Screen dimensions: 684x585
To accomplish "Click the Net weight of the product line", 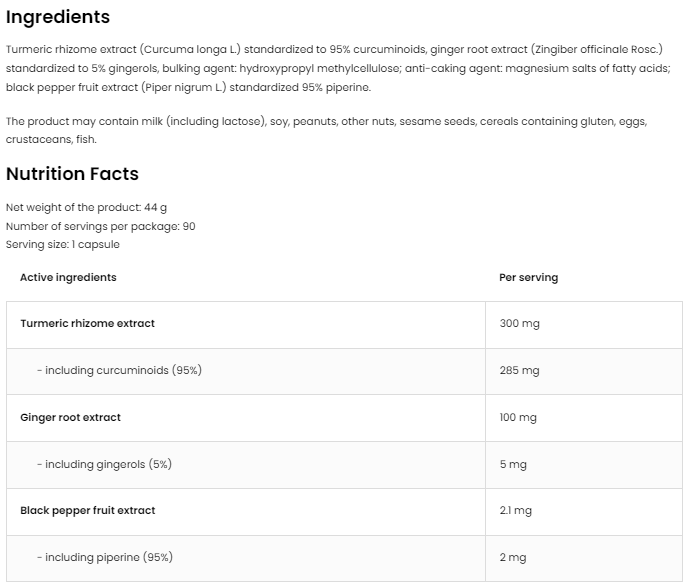I will [x=86, y=208].
